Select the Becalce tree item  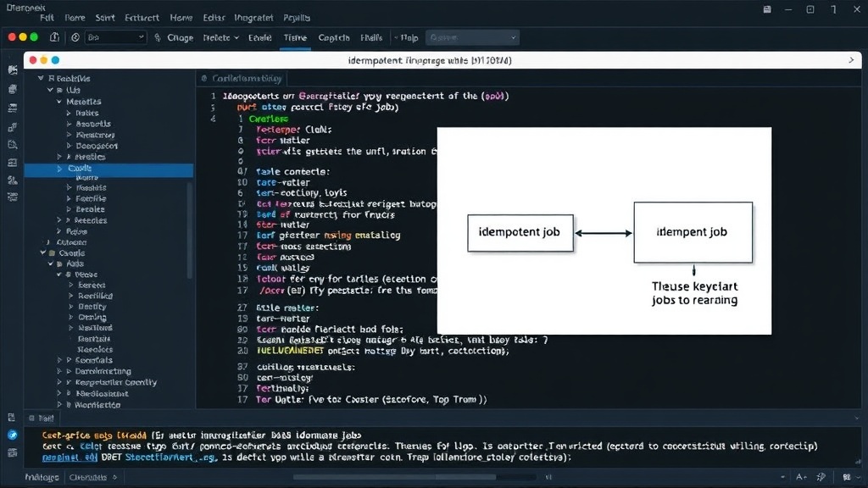(x=90, y=210)
